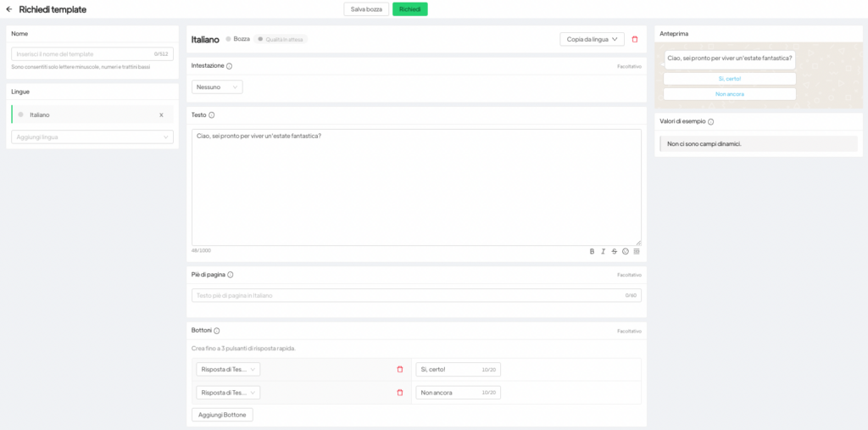Delete the 'Non ancora' button row
Viewport: 868px width, 430px height.
pyautogui.click(x=400, y=393)
